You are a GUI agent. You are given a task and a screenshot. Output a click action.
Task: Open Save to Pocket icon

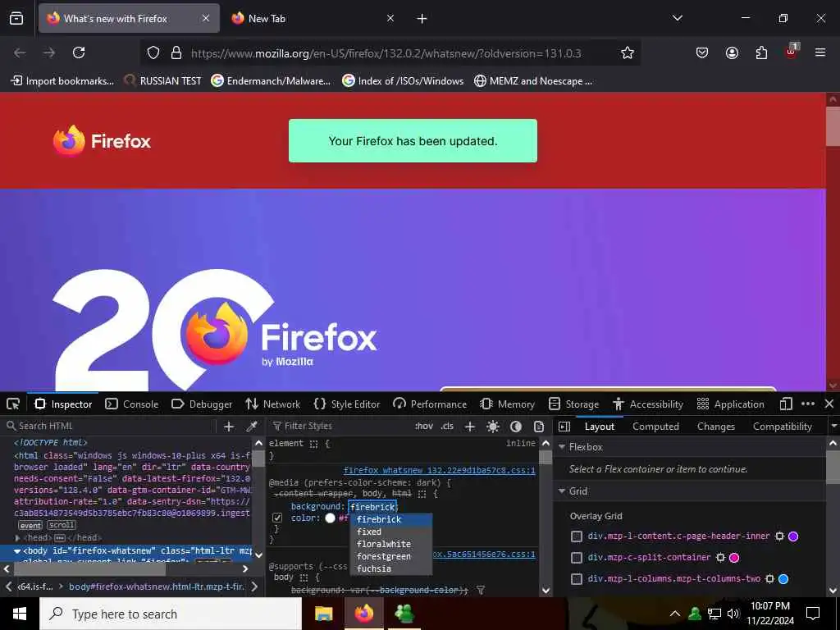pyautogui.click(x=702, y=52)
